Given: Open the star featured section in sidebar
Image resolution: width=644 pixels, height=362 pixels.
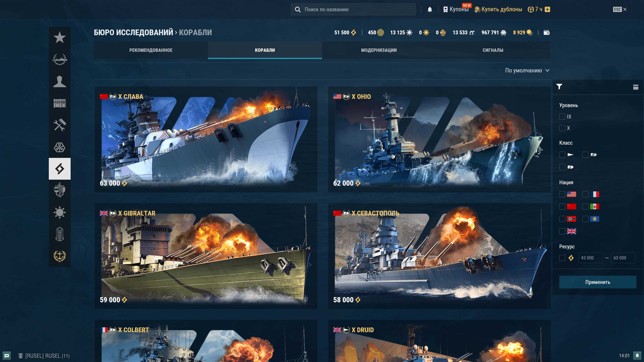Looking at the screenshot, I should click(60, 38).
